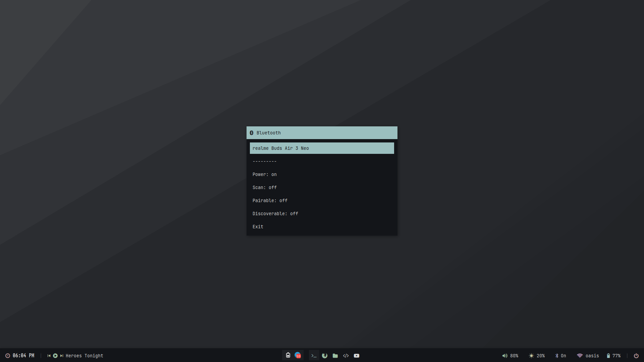644x362 pixels.
Task: Click the Bluetooth On status module
Action: coord(560,356)
